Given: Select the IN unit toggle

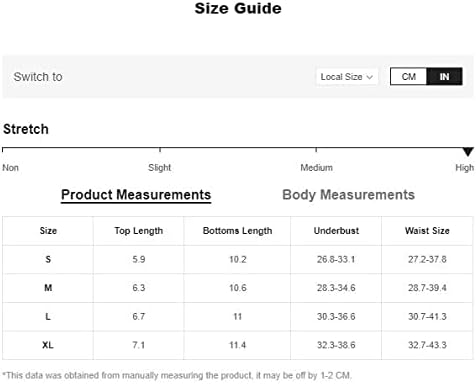Looking at the screenshot, I should (x=444, y=77).
